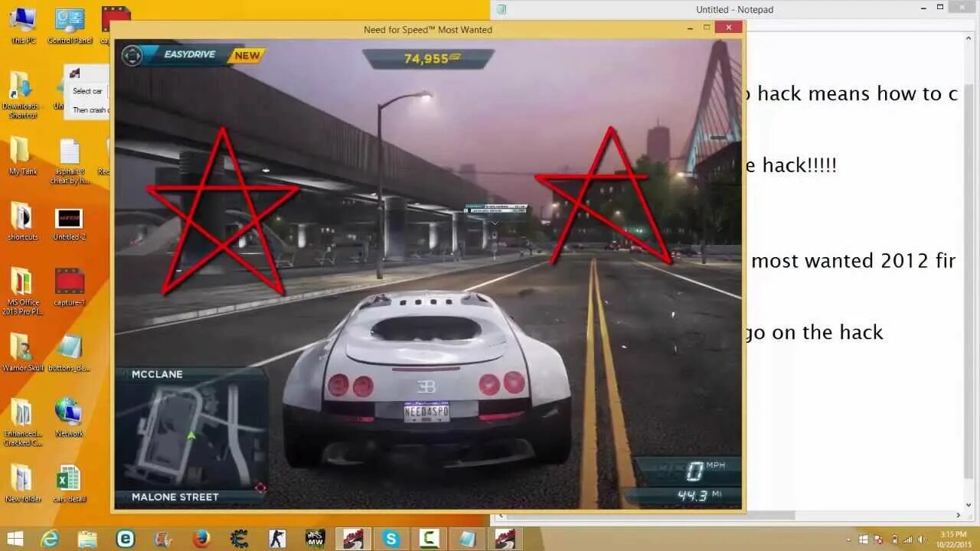Switch to the Notepad taskbar button
The height and width of the screenshot is (551, 980).
(x=467, y=539)
